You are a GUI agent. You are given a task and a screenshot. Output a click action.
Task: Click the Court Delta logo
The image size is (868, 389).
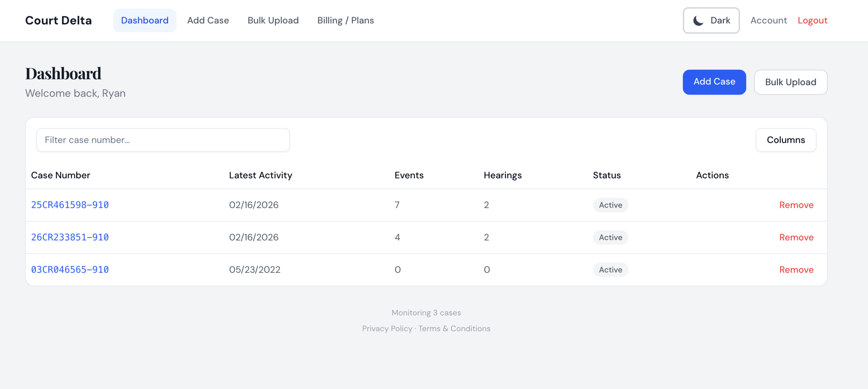click(58, 20)
